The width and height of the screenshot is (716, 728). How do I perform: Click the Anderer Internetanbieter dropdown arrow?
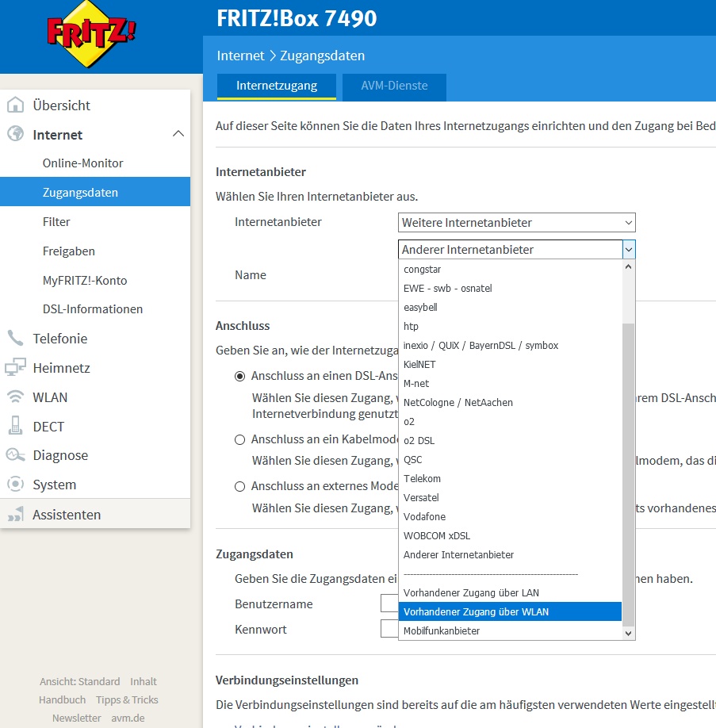coord(628,249)
